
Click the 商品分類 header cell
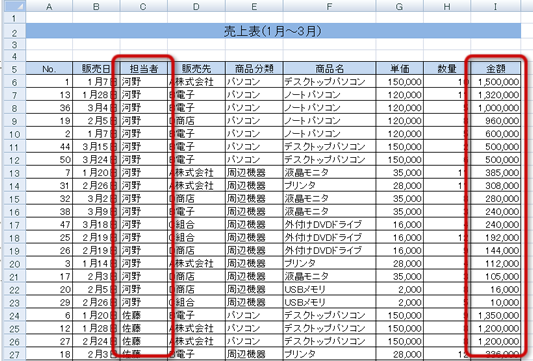(x=254, y=69)
